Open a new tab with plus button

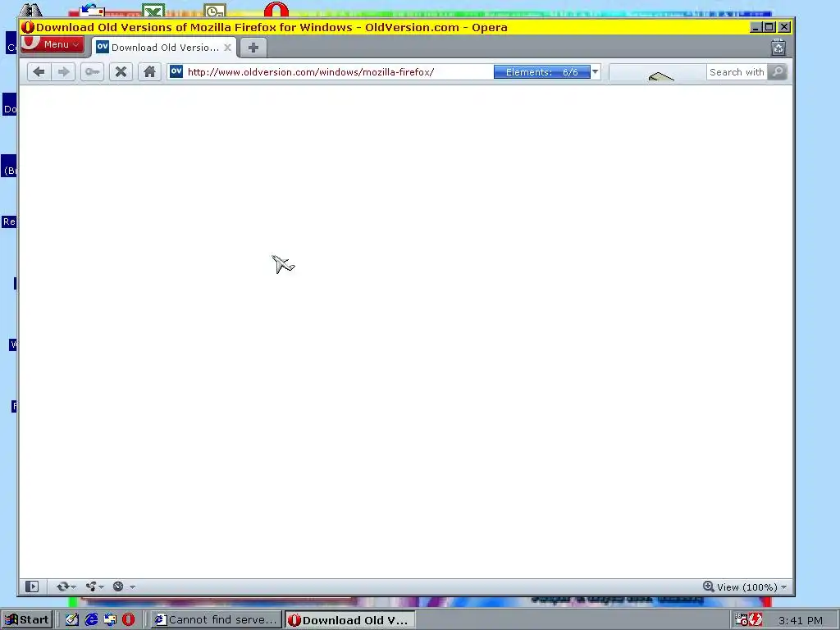[x=253, y=48]
